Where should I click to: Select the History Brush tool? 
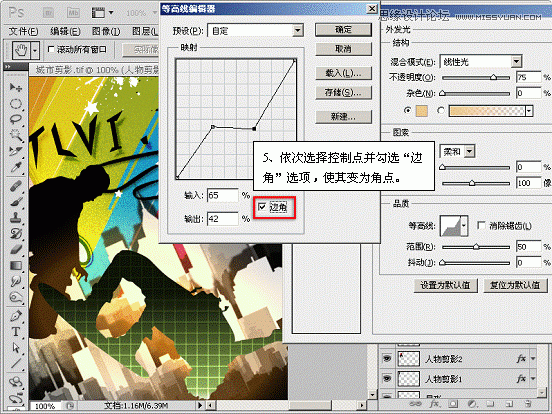coord(16,233)
